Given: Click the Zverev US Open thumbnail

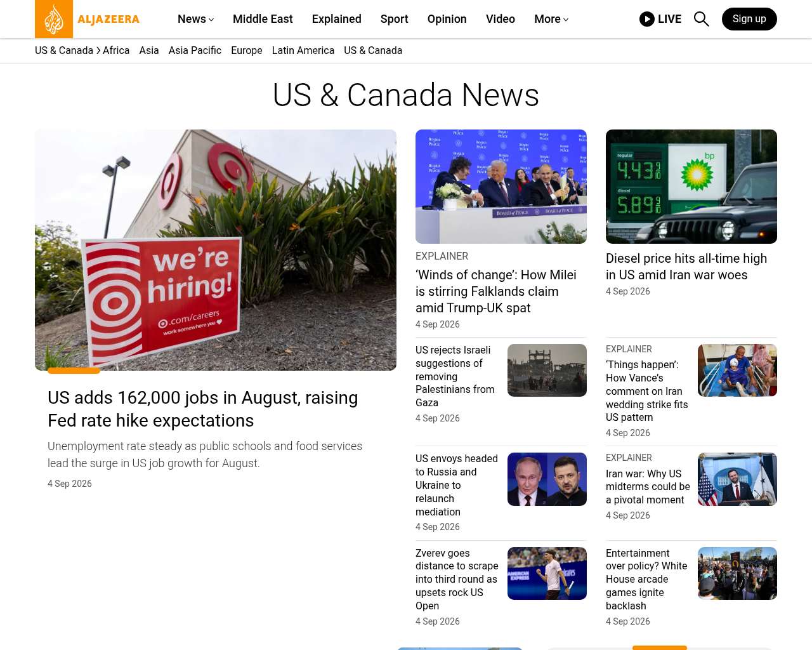Looking at the screenshot, I should point(547,573).
